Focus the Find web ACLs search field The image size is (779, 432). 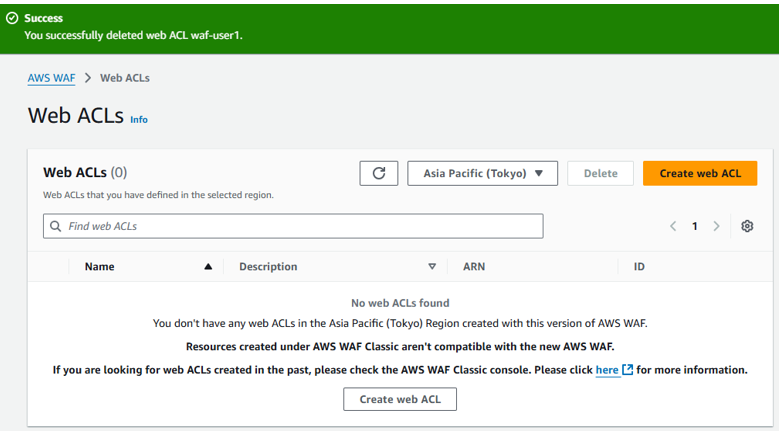coord(293,226)
